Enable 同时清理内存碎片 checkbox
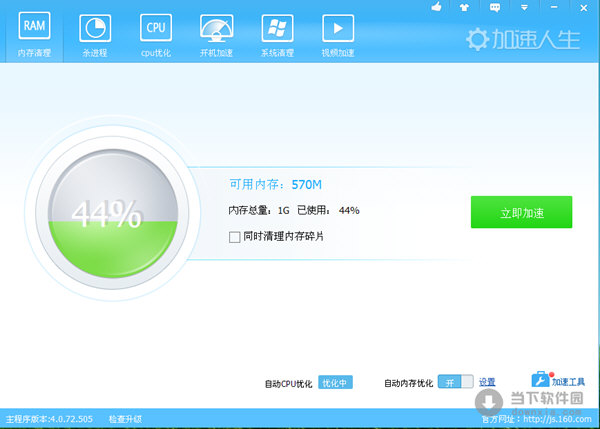The width and height of the screenshot is (600, 429). click(235, 237)
